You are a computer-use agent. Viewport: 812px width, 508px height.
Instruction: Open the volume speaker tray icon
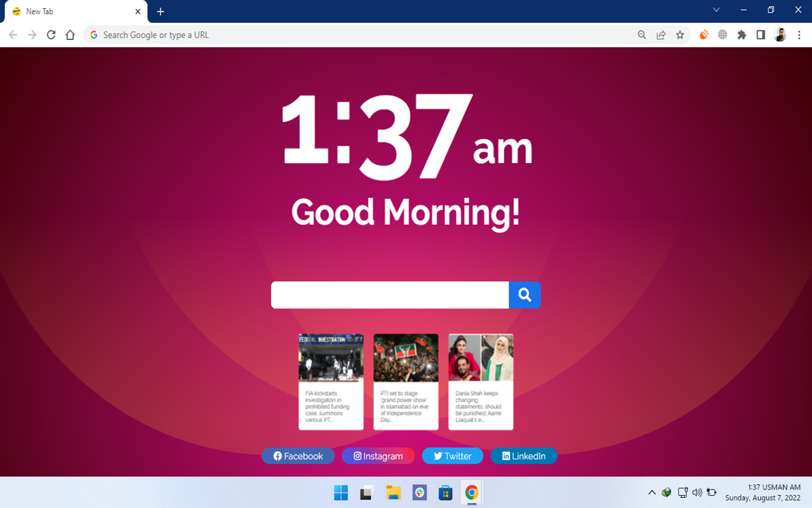[x=697, y=492]
